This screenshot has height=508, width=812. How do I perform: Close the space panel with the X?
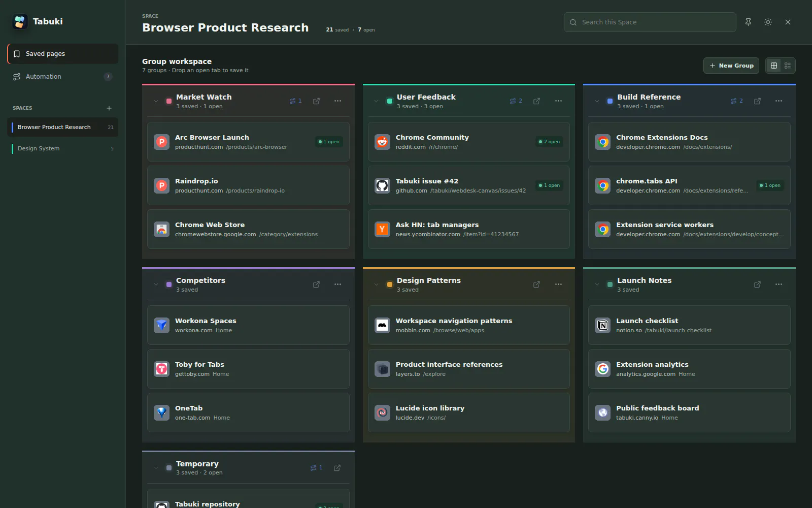tap(788, 22)
